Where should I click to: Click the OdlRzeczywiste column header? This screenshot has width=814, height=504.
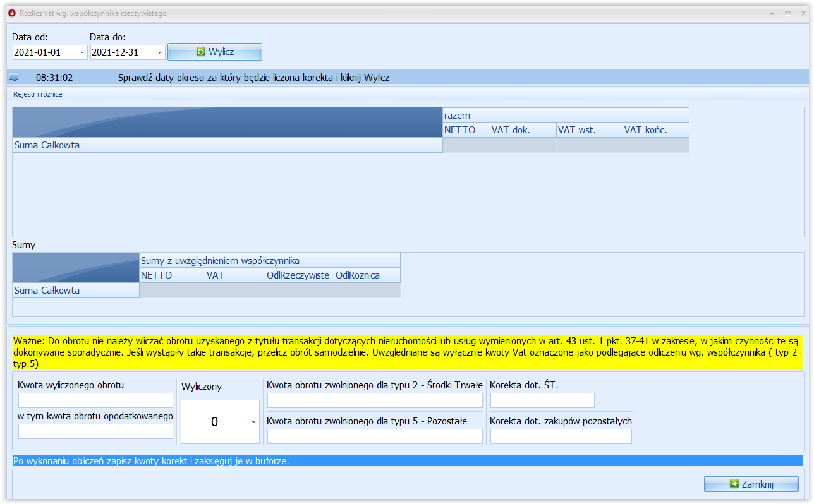299,275
